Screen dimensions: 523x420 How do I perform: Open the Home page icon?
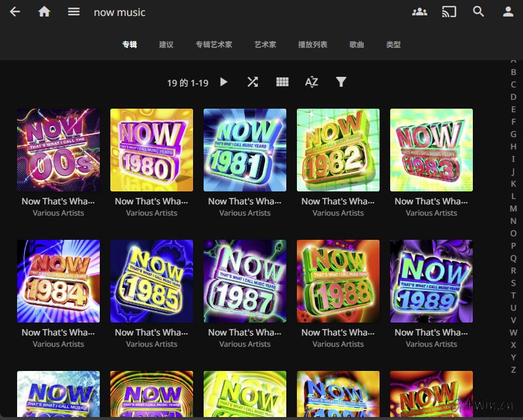[x=44, y=12]
